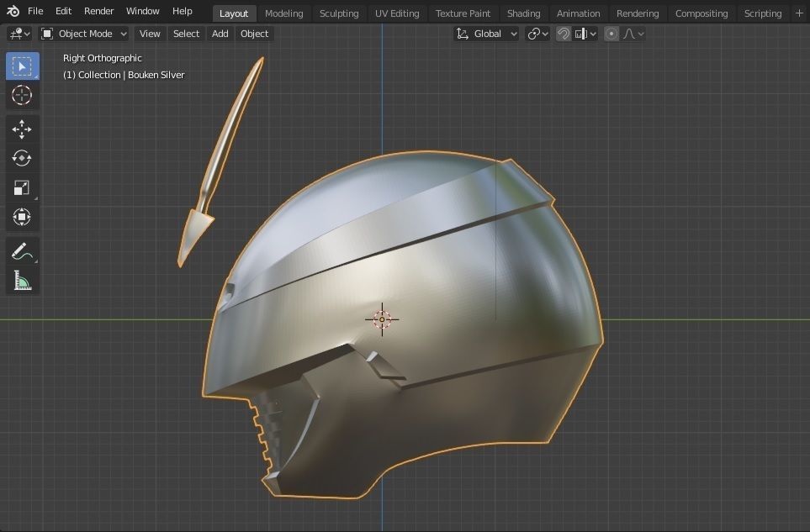Select the Rotate tool

[22, 158]
